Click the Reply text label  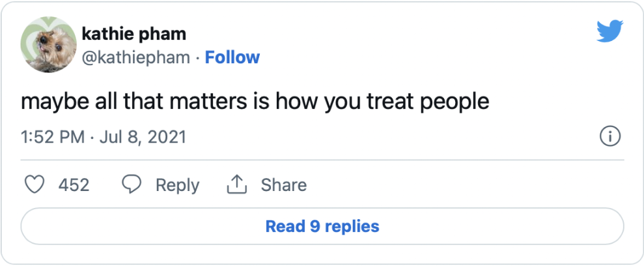point(177,185)
